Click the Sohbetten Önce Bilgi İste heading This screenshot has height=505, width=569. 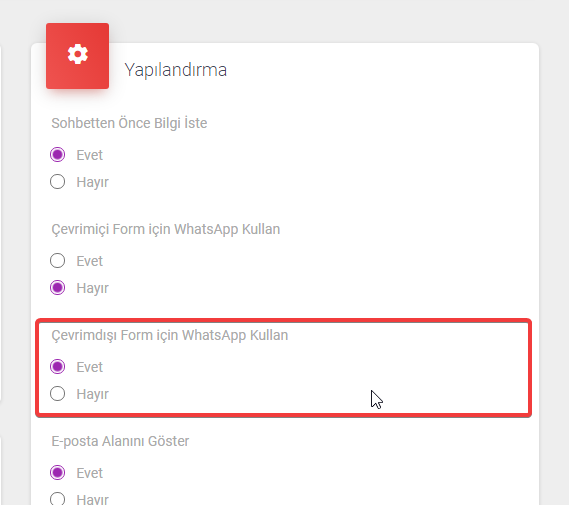tap(129, 123)
